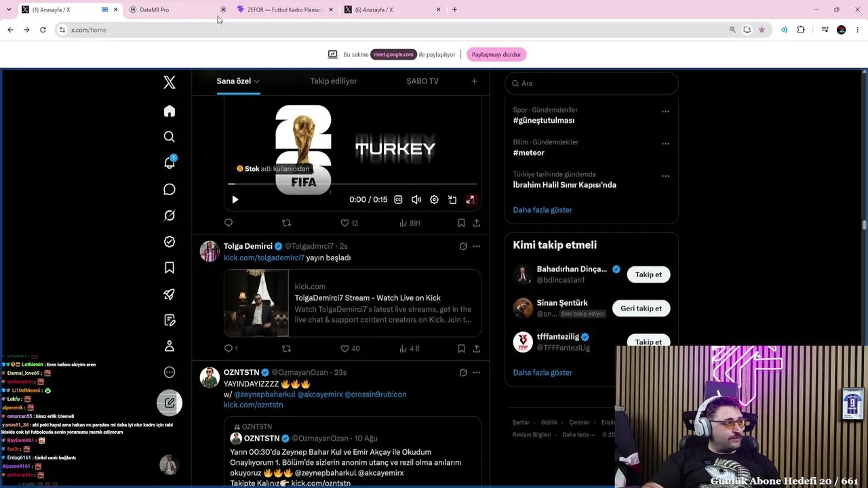The height and width of the screenshot is (488, 868).
Task: Seek on the video progress bar
Action: (352, 184)
